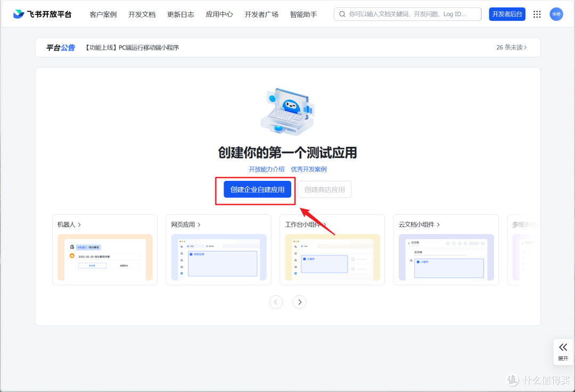Expand the 云文档小组件 card heading
The height and width of the screenshot is (392, 575).
[419, 224]
